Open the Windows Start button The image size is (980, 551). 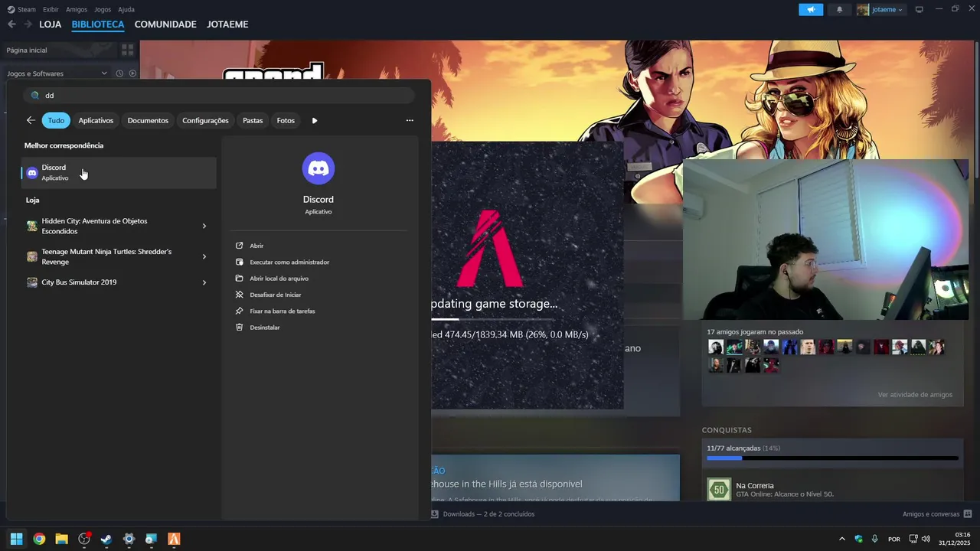(x=16, y=539)
